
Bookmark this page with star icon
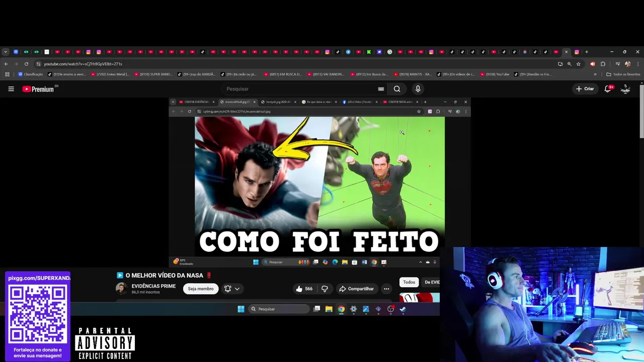(579, 64)
